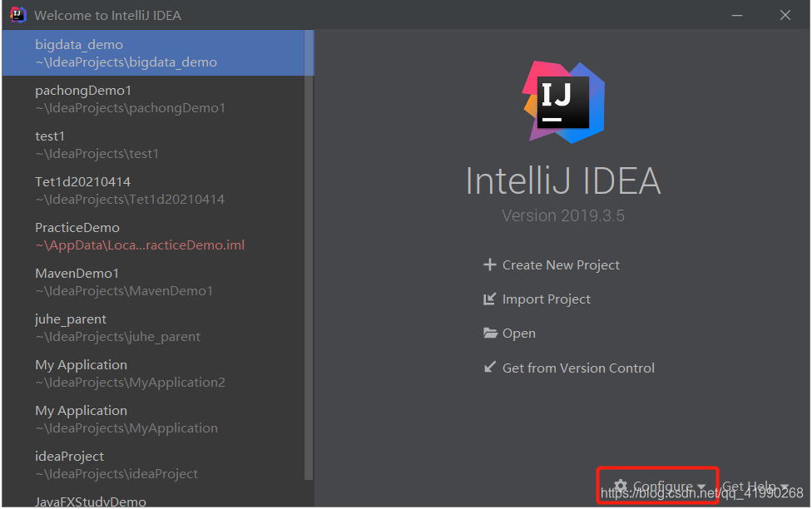Viewport: 812px width, 509px height.
Task: Click the Configure gear icon
Action: [621, 487]
